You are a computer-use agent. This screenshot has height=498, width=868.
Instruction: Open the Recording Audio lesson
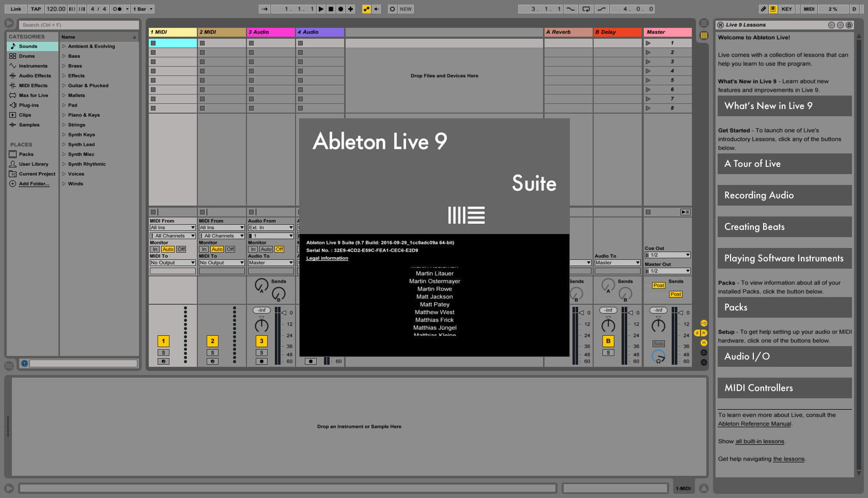click(x=784, y=195)
